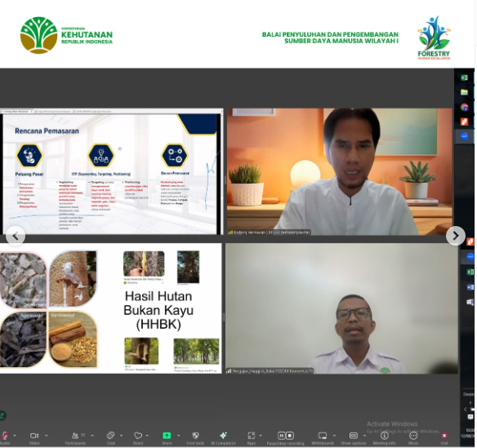Screen dimensions: 477x448
Task: Toggle Show captions CC button
Action: (353, 438)
